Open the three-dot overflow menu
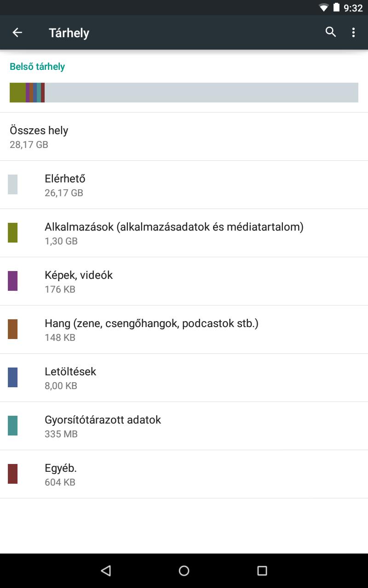The width and height of the screenshot is (368, 588). point(353,32)
